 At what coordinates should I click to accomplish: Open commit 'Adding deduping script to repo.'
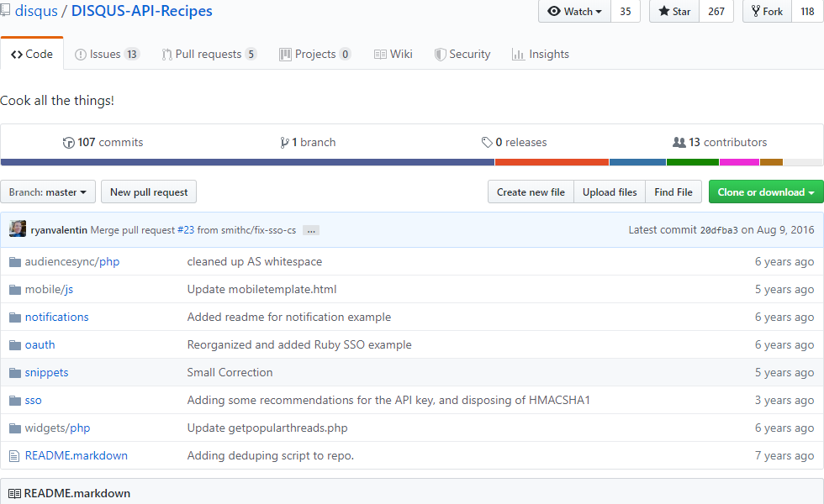coord(271,455)
